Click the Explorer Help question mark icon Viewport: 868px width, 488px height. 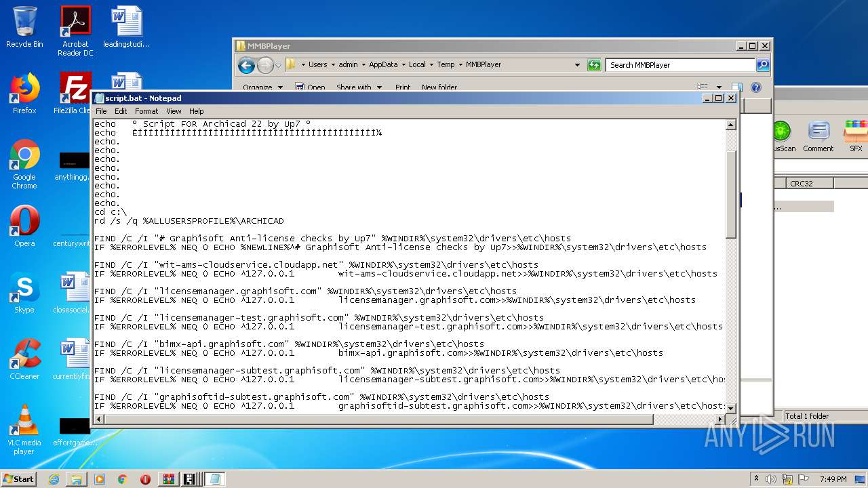(756, 87)
